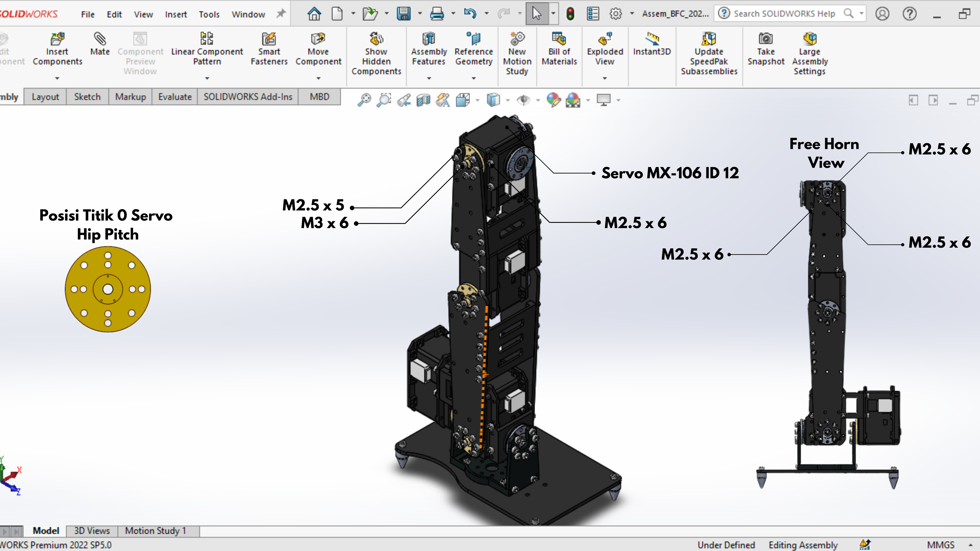Open Large Assembly Settings
980x551 pixels.
click(x=810, y=54)
